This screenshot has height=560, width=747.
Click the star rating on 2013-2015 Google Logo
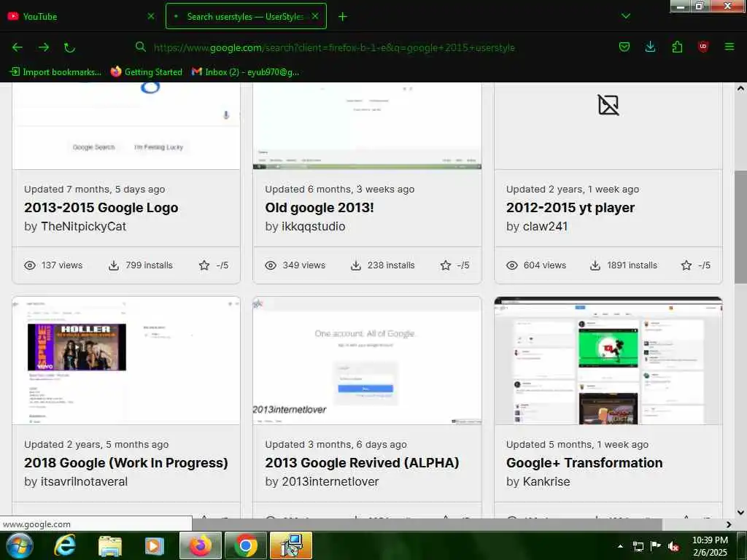(x=204, y=265)
